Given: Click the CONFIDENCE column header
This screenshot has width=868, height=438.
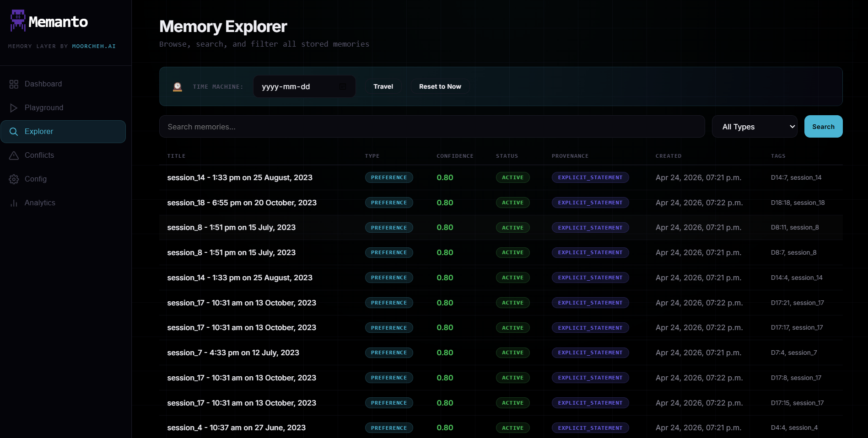Looking at the screenshot, I should coord(455,156).
